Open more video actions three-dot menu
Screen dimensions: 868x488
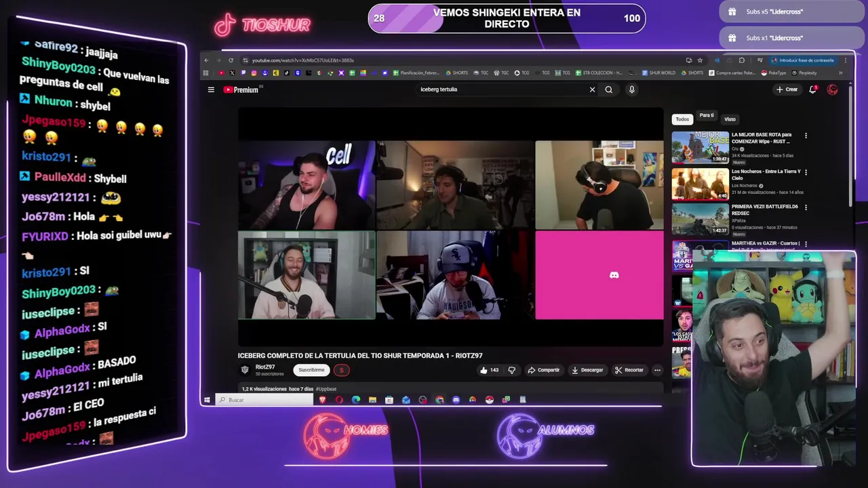(x=657, y=370)
